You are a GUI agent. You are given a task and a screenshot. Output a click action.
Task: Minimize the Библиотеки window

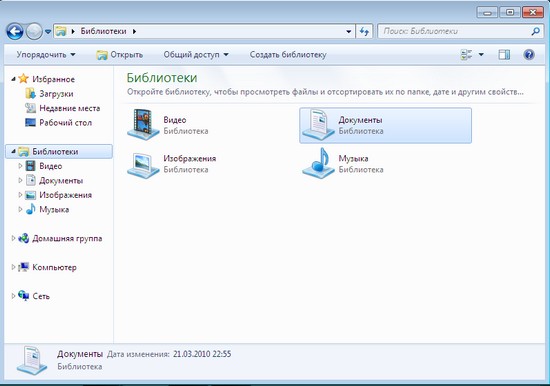tap(487, 13)
